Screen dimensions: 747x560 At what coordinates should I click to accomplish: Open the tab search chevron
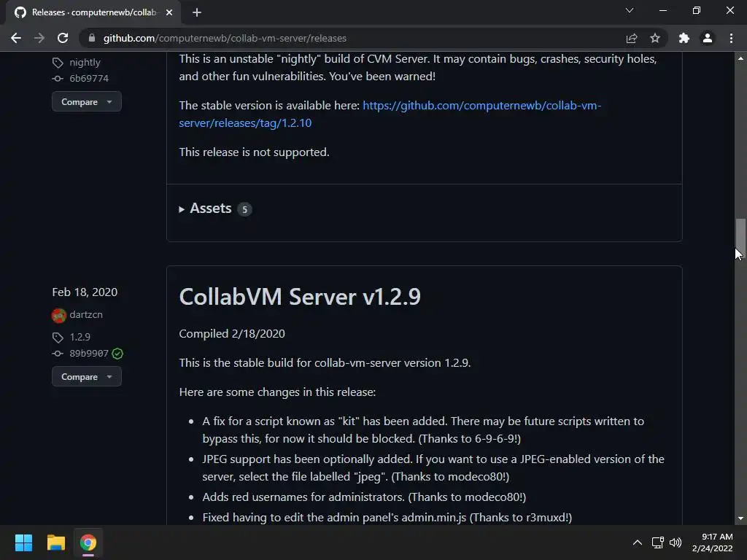[x=630, y=10]
